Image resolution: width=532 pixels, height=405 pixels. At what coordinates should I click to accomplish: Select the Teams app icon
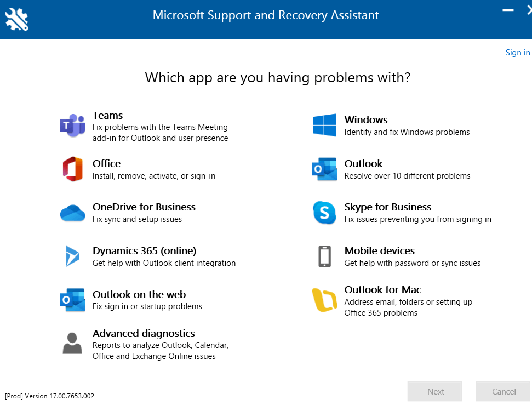72,126
